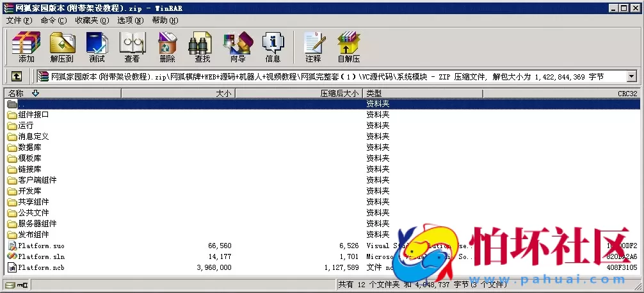Screen dimensions: 644x293
Task: Open the 命令(C) menu
Action: pyautogui.click(x=53, y=21)
